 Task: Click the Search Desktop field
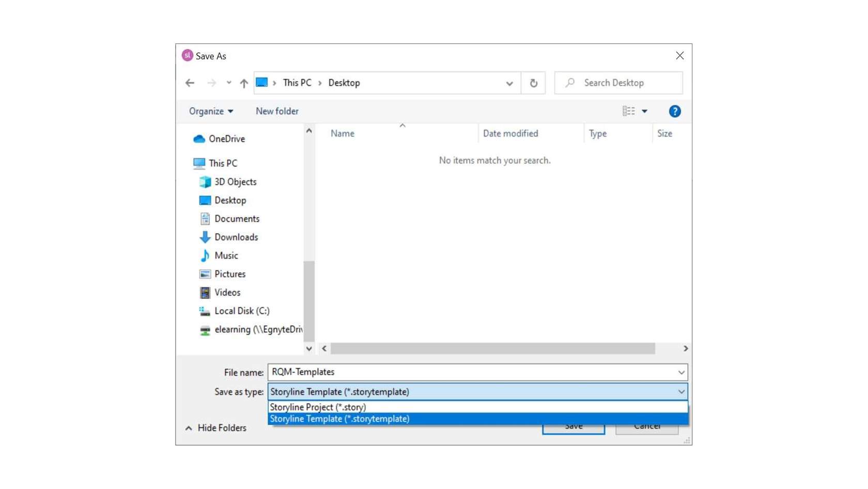coord(618,83)
